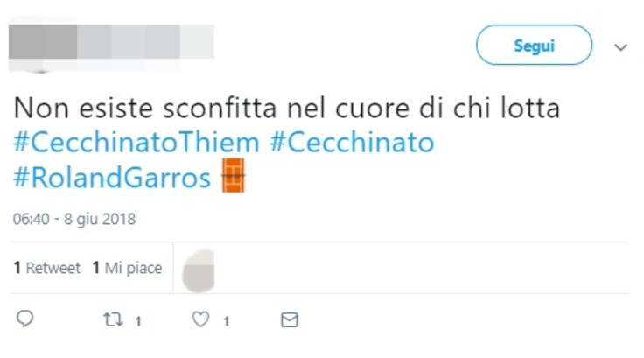Open the liker's small avatar

(199, 270)
